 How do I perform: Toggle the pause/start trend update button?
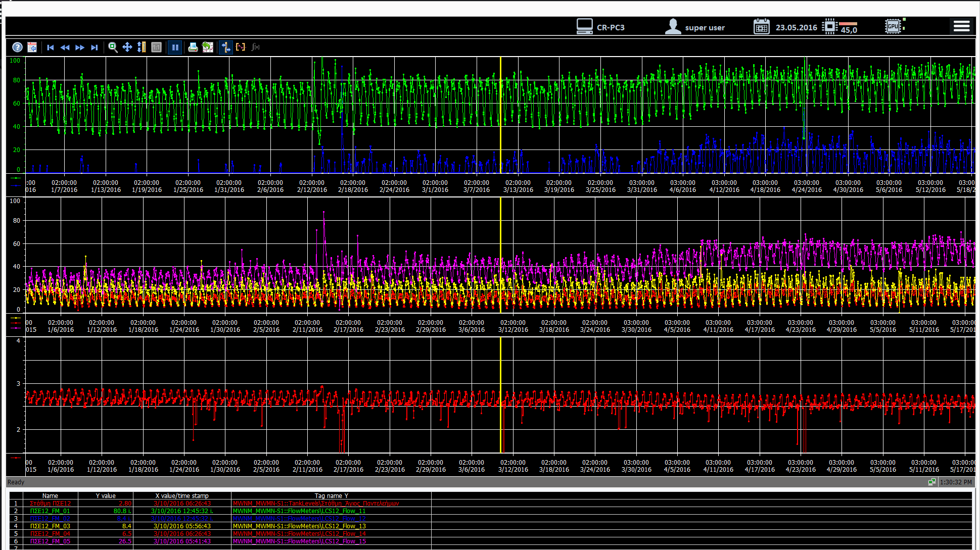175,47
